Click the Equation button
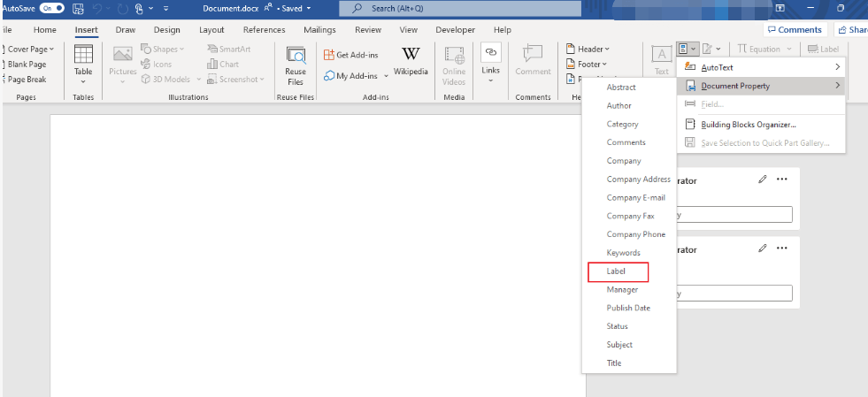This screenshot has width=868, height=397. coord(764,50)
